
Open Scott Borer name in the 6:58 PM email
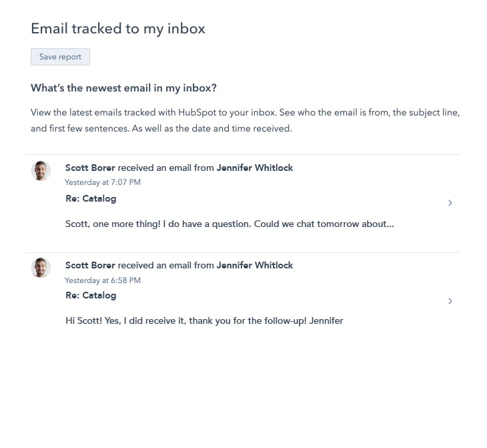[x=90, y=266]
